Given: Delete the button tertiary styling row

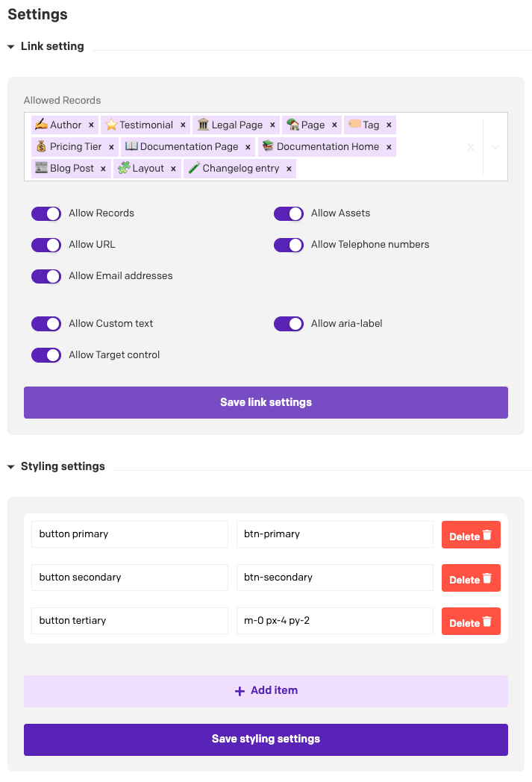Looking at the screenshot, I should [x=471, y=621].
